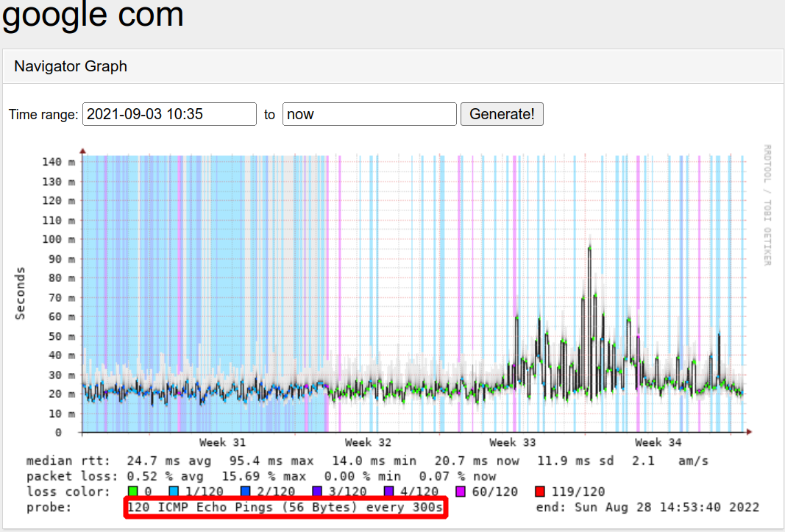Click the blue 2/120 loss swatch
785x532 pixels.
coord(245,492)
